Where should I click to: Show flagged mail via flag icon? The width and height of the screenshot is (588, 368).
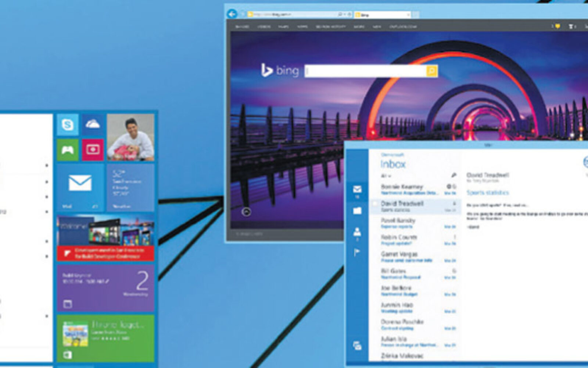(x=357, y=252)
